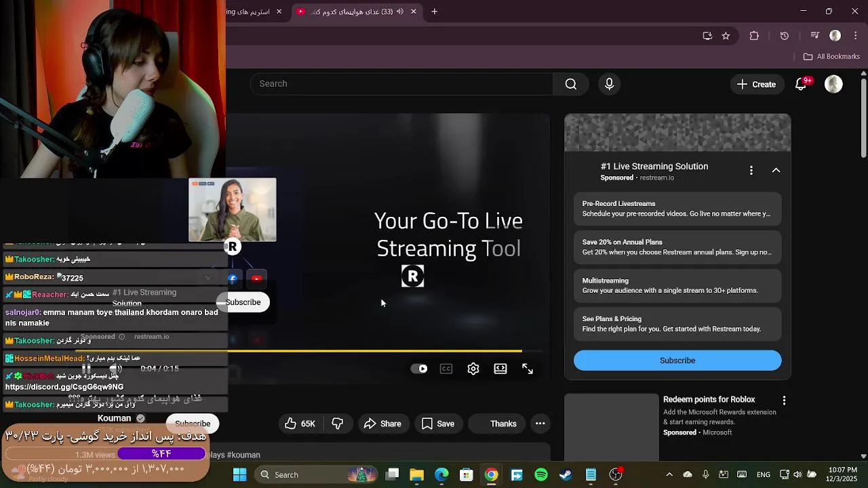Open File Explorer from the taskbar
Image resolution: width=868 pixels, height=488 pixels.
click(x=416, y=474)
